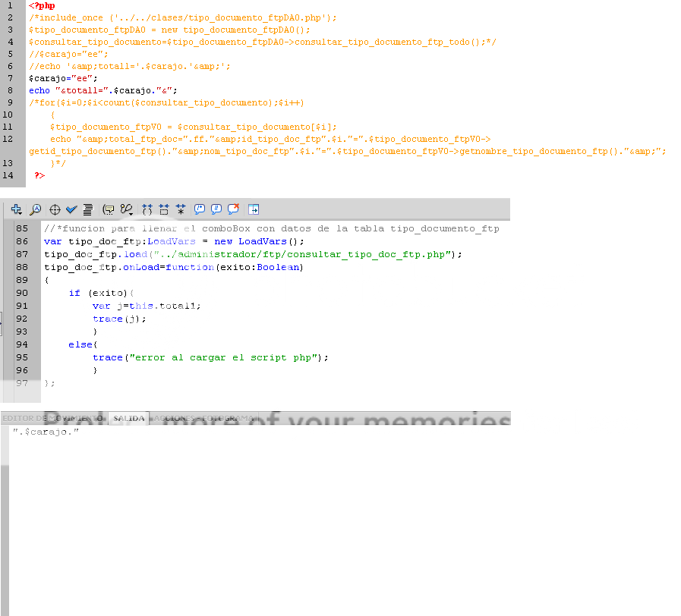Viewport: 681px width, 616px height.
Task: Select the Salida output tab
Action: (128, 418)
